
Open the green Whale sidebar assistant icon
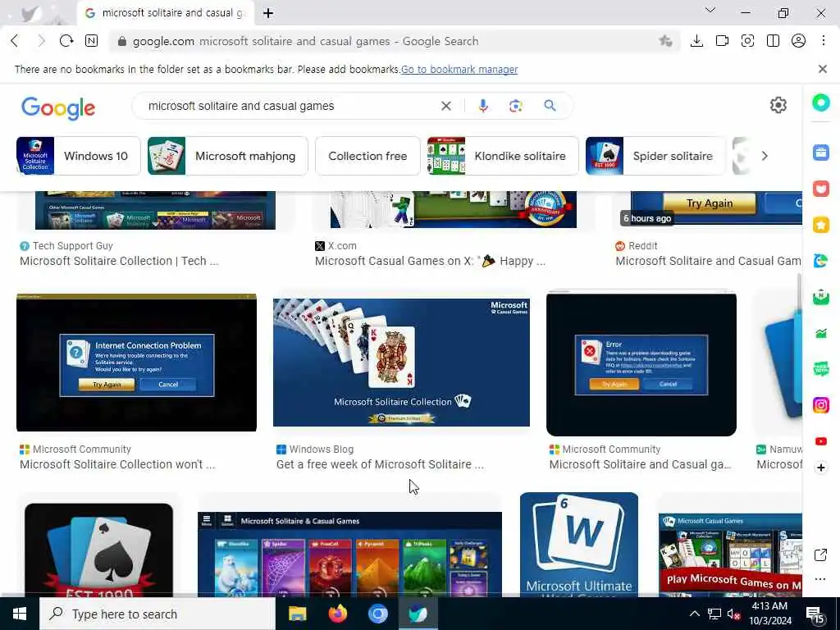(820, 103)
